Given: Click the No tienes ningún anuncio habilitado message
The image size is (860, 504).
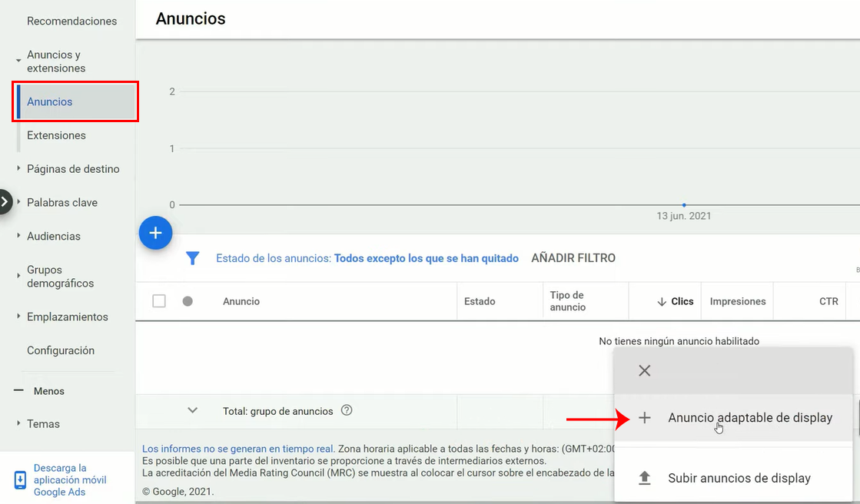Looking at the screenshot, I should [x=679, y=341].
